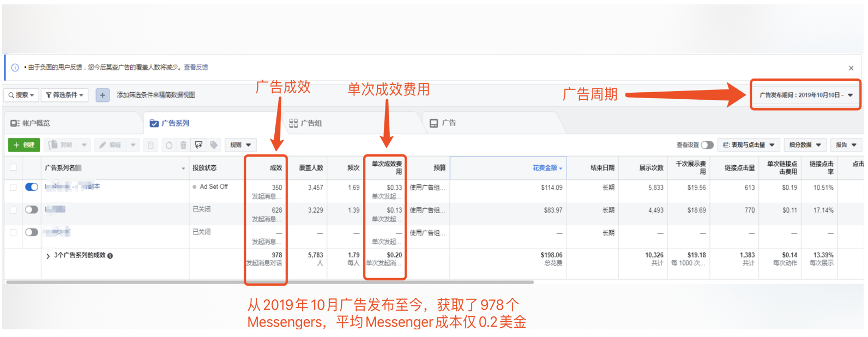
Task: Click the trash delete icon
Action: pos(184,145)
